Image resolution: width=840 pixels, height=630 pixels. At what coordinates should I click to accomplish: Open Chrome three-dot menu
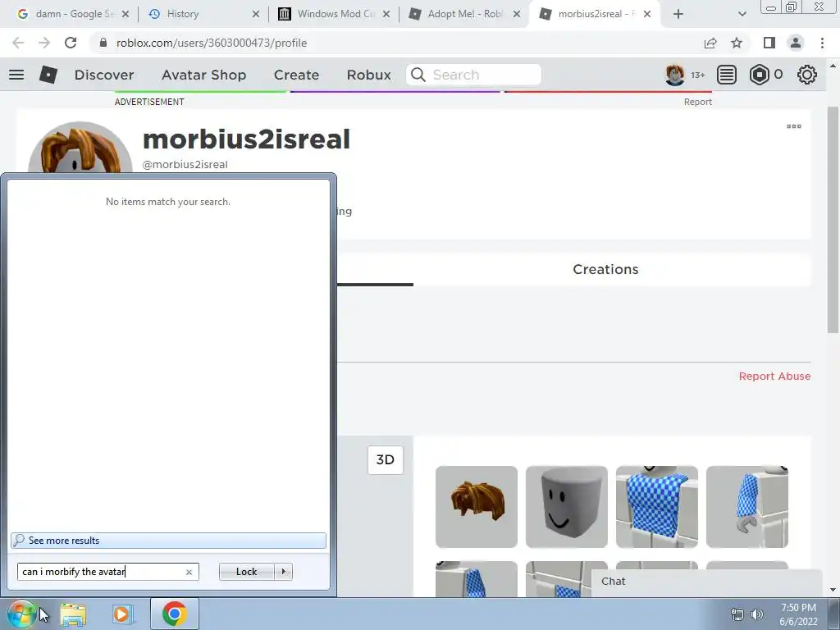pyautogui.click(x=822, y=43)
